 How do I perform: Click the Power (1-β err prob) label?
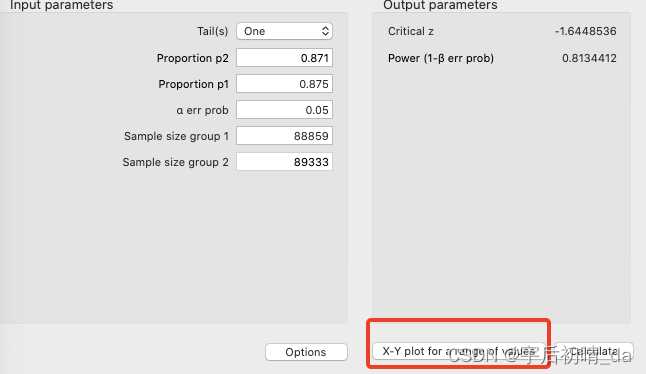coord(441,58)
